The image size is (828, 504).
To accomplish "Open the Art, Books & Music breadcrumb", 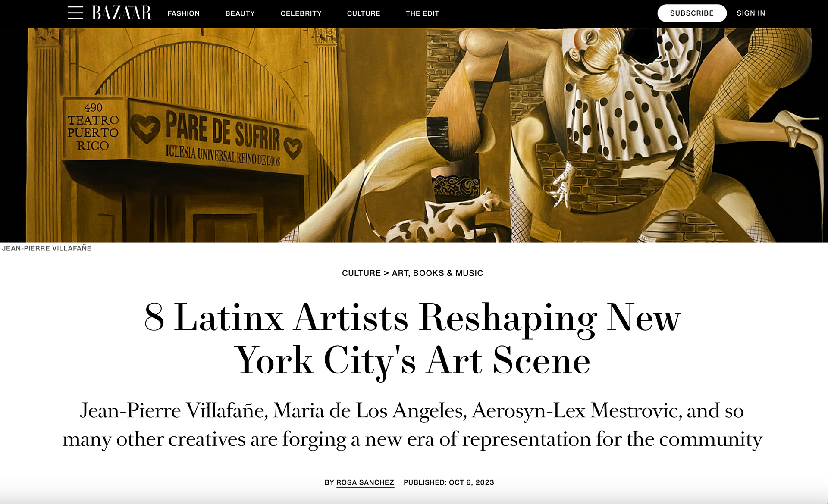I will 437,273.
